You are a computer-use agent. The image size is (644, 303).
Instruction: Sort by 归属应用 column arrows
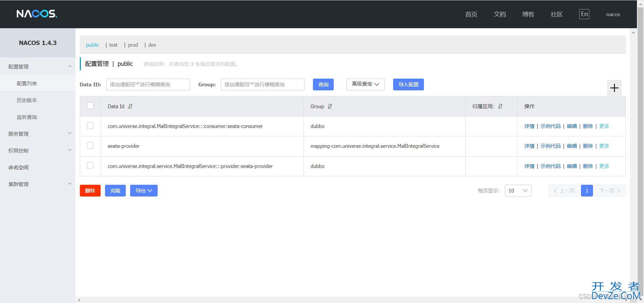[500, 106]
